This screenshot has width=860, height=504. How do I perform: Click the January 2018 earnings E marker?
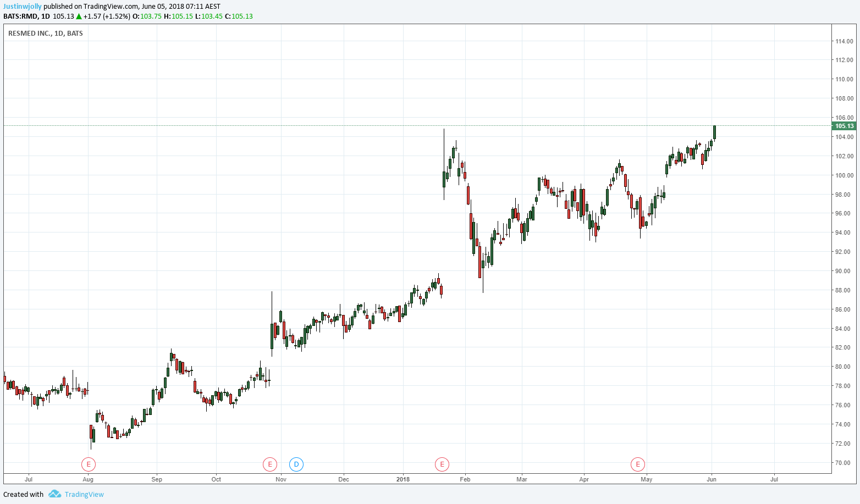442,464
